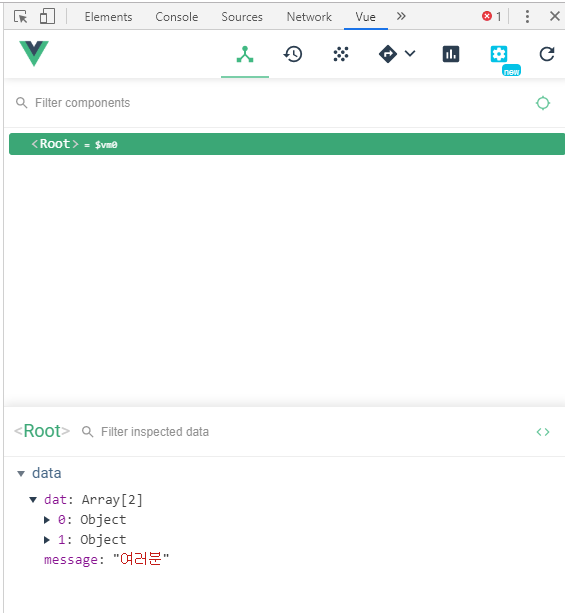Expand the 1: Object item
565x613 pixels.
coord(47,540)
